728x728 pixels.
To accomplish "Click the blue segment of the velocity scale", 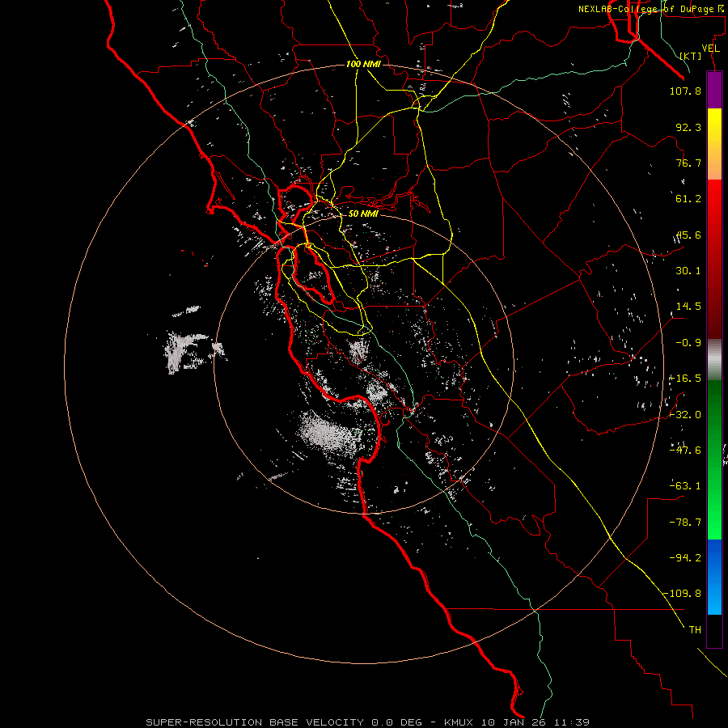I will (x=714, y=577).
